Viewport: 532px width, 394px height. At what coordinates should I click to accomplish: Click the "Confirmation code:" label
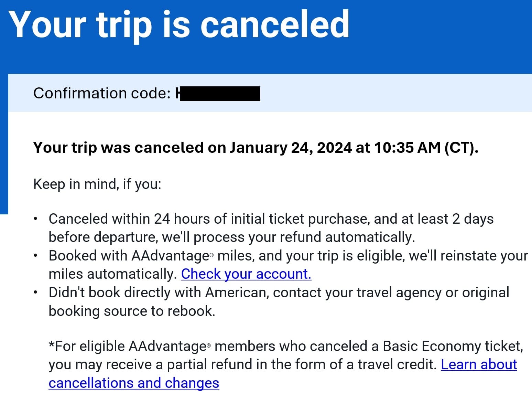pos(102,93)
